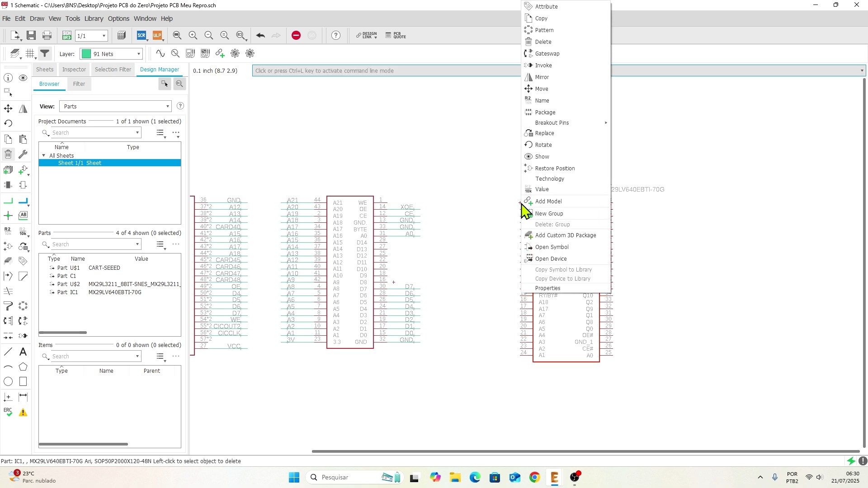Viewport: 868px width, 488px height.
Task: Open the PCB Quote button
Action: [396, 36]
